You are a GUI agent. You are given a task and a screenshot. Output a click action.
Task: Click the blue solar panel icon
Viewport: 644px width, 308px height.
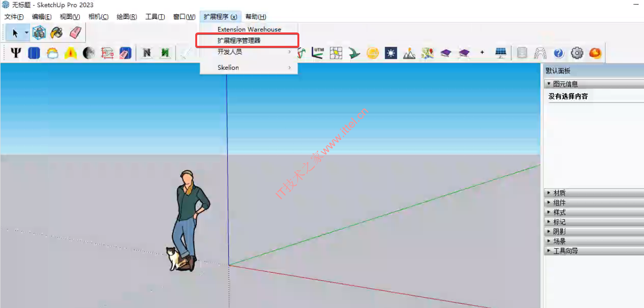tap(34, 53)
